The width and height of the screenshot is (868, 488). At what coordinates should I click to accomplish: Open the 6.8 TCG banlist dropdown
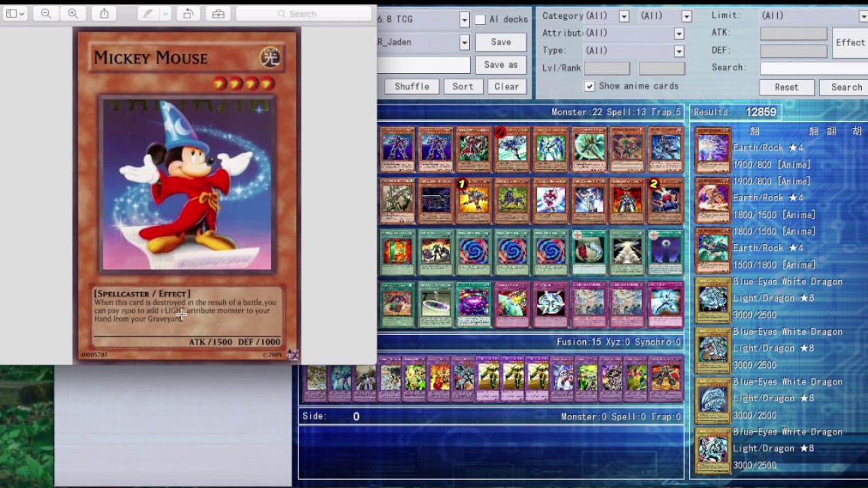(x=465, y=20)
